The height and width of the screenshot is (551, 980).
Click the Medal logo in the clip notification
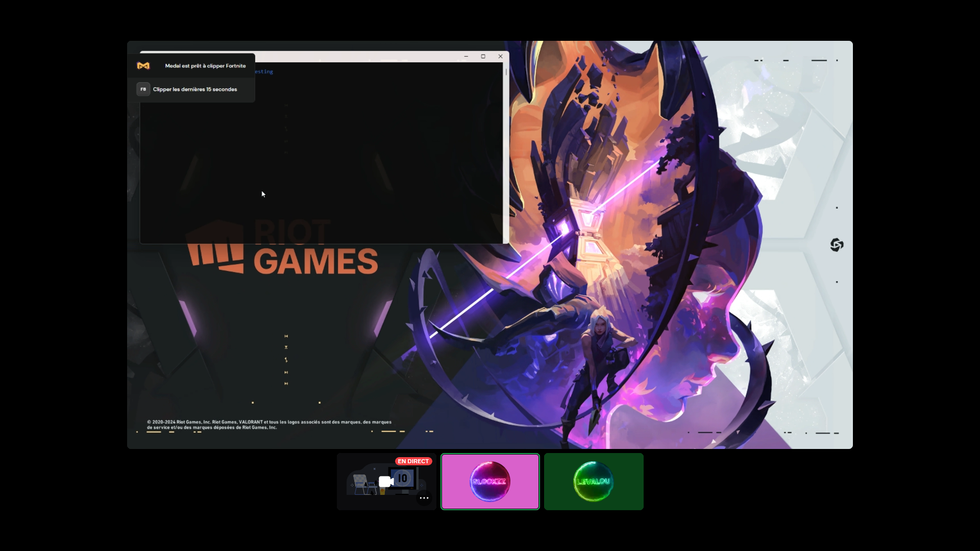pyautogui.click(x=143, y=66)
